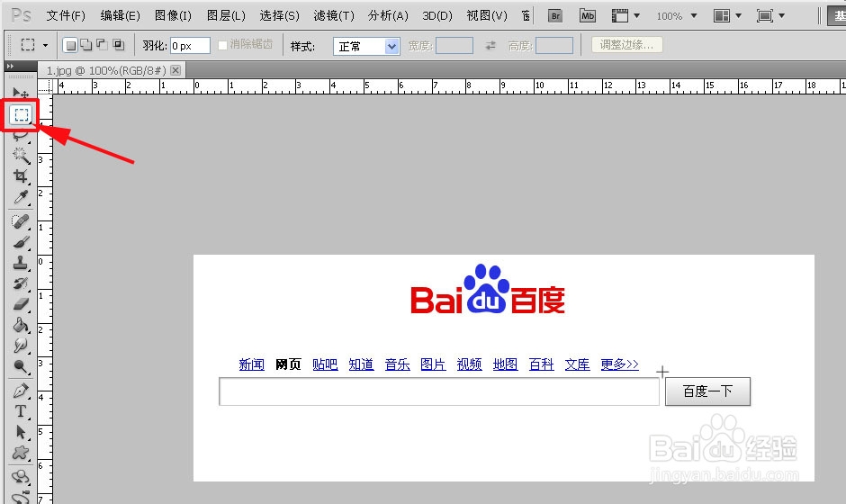
Task: Select the Crop tool
Action: coord(21,175)
